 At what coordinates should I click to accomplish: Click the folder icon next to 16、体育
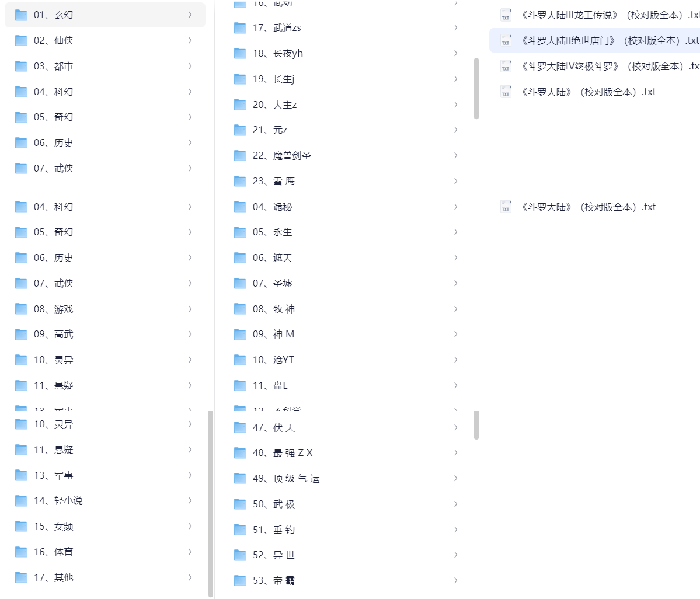[x=21, y=552]
